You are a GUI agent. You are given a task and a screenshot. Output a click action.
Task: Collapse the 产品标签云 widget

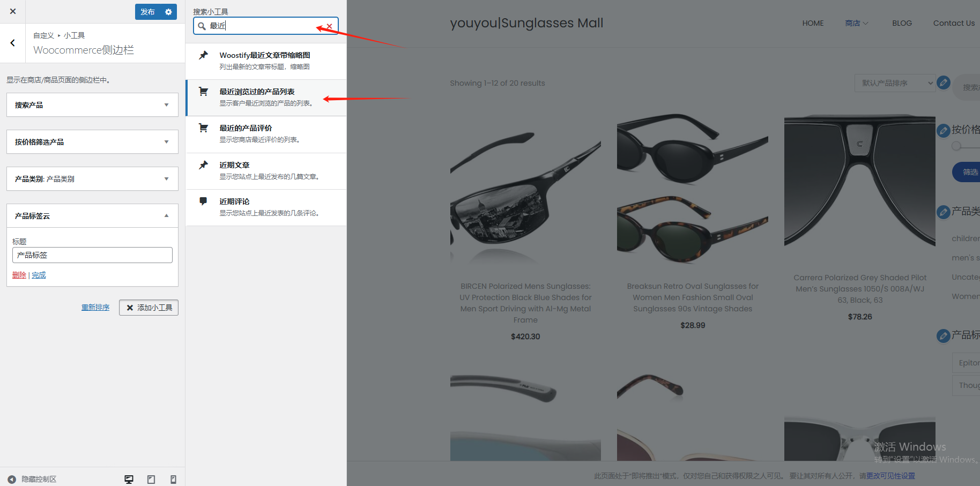[x=92, y=216]
